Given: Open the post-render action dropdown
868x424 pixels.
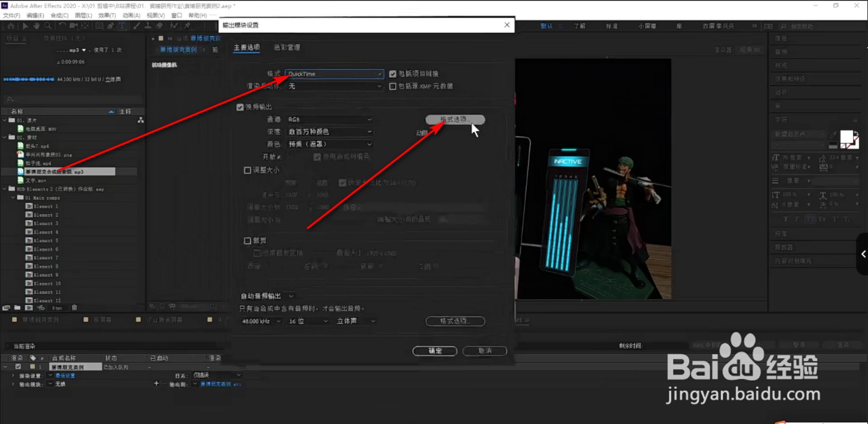Looking at the screenshot, I should pyautogui.click(x=335, y=86).
